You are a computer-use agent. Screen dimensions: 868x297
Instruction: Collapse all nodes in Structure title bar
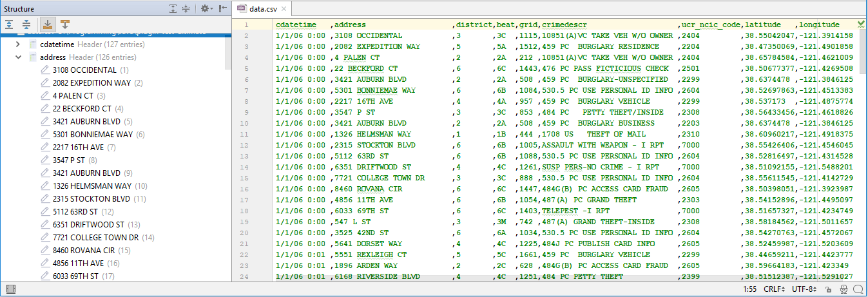click(186, 8)
